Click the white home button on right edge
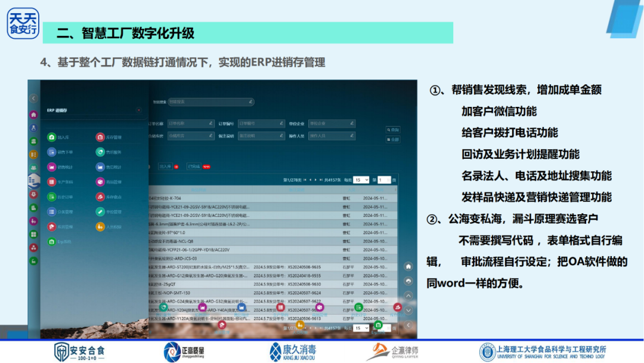This screenshot has width=644, height=363. [x=408, y=266]
